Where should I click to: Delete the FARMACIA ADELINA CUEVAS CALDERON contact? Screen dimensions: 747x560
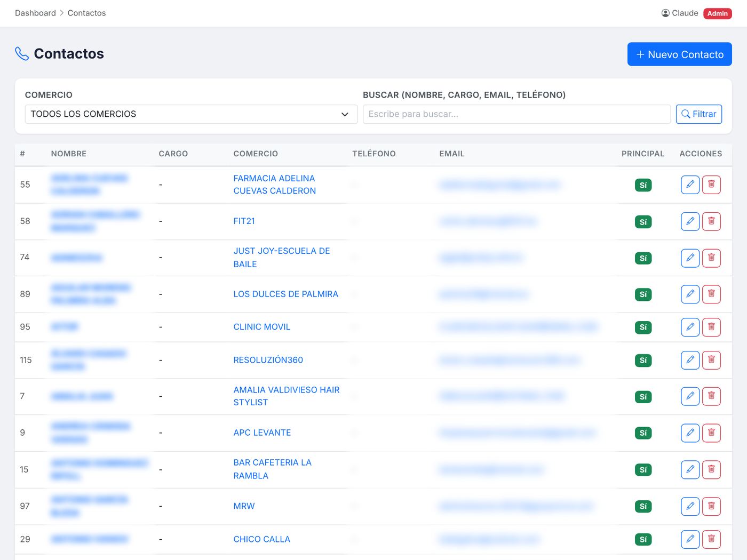pyautogui.click(x=711, y=185)
